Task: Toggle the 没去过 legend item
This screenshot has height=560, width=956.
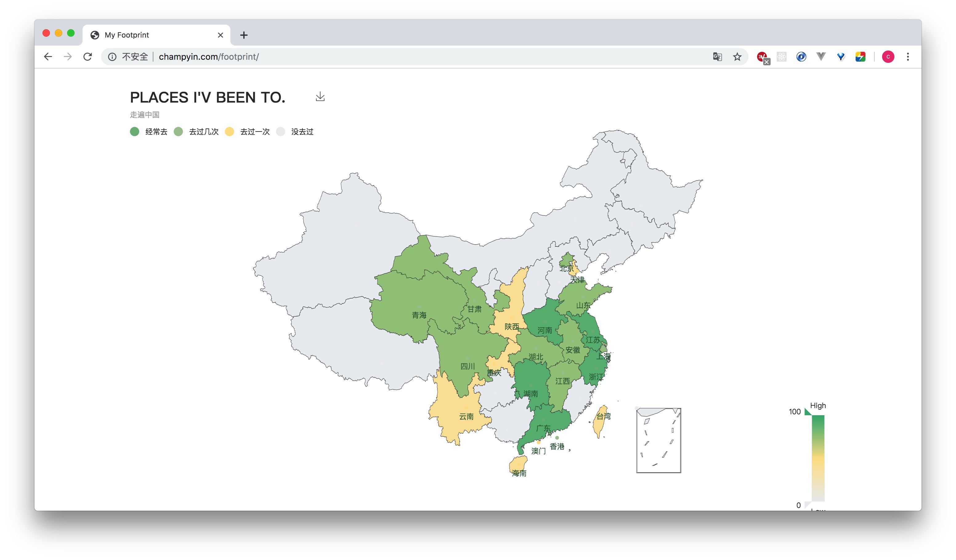Action: (x=296, y=132)
